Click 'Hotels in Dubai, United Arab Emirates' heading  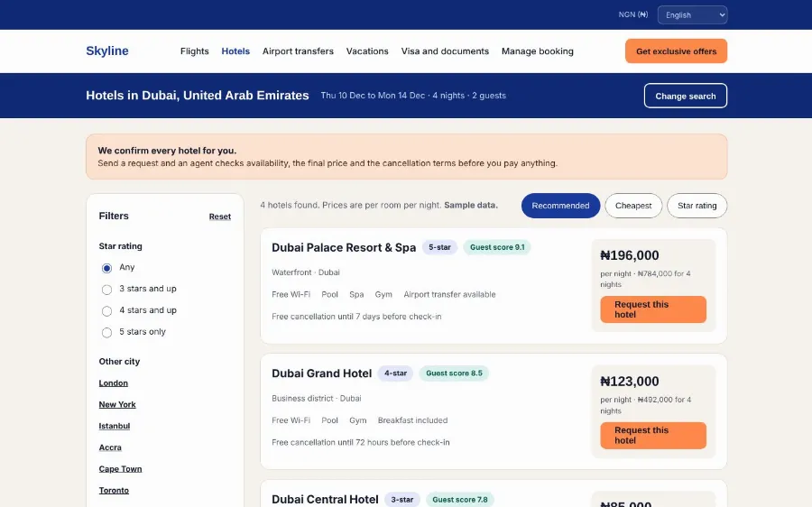(198, 96)
